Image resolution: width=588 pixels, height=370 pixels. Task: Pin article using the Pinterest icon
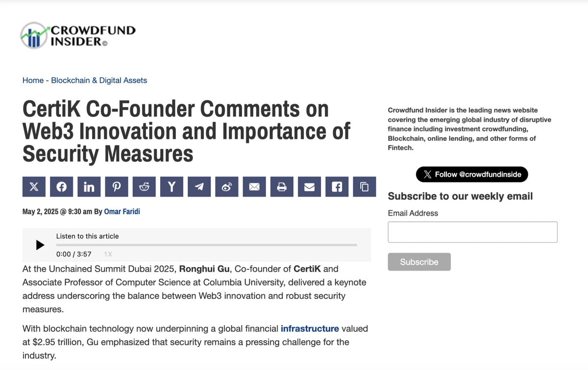click(x=117, y=187)
